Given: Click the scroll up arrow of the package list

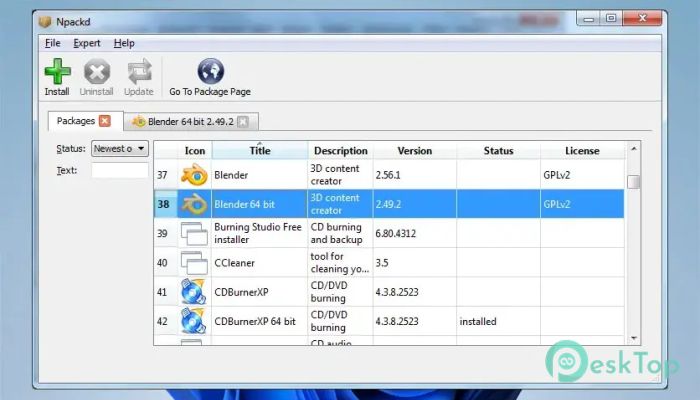Looking at the screenshot, I should (x=633, y=148).
